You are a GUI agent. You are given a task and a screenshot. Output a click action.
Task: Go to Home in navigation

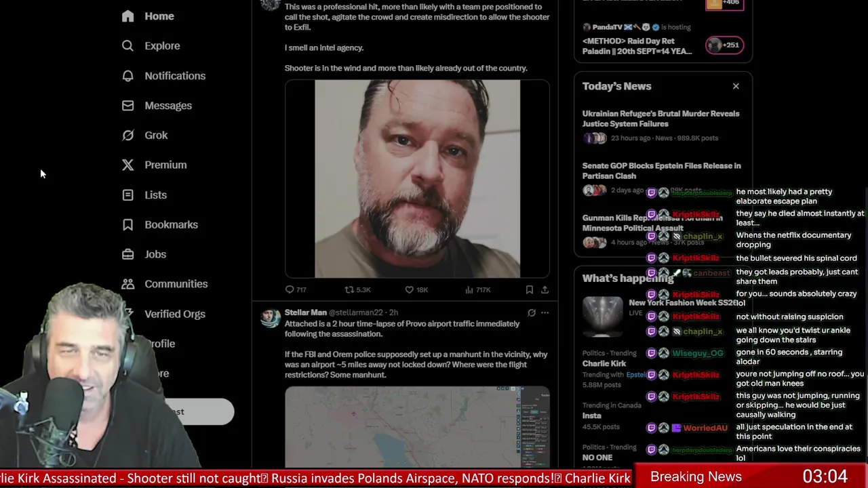pos(159,16)
